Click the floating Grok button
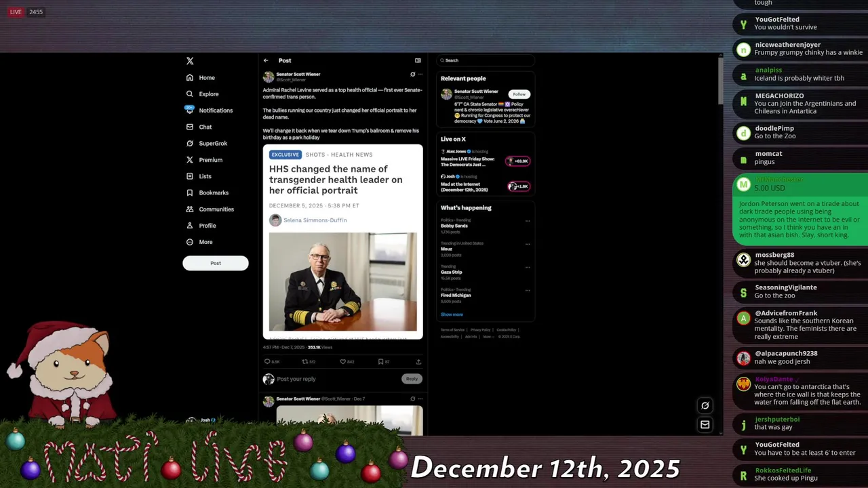The width and height of the screenshot is (868, 488). tap(705, 405)
